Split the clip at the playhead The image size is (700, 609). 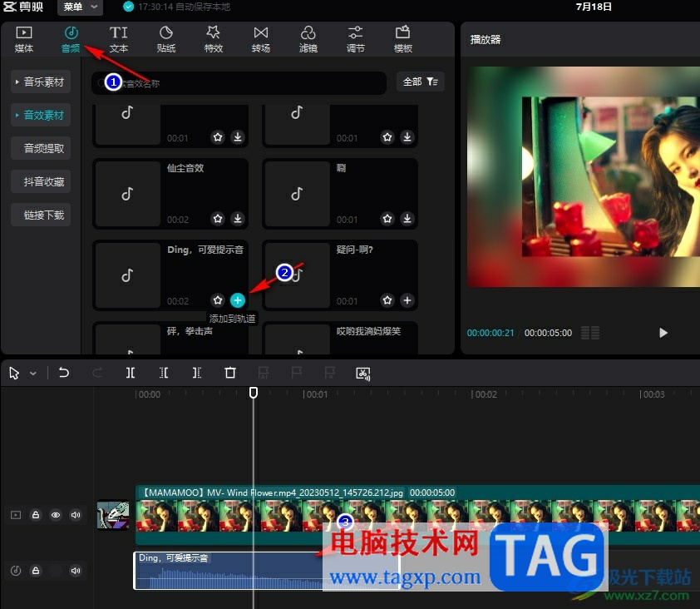tap(131, 373)
